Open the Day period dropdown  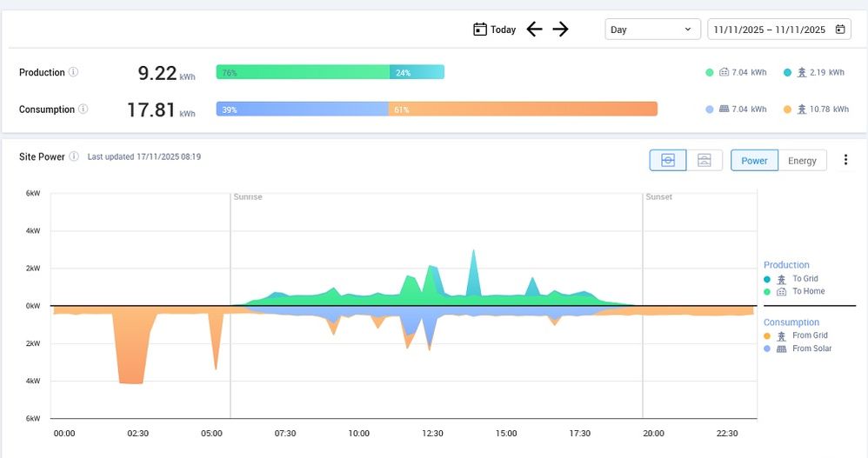pyautogui.click(x=652, y=30)
